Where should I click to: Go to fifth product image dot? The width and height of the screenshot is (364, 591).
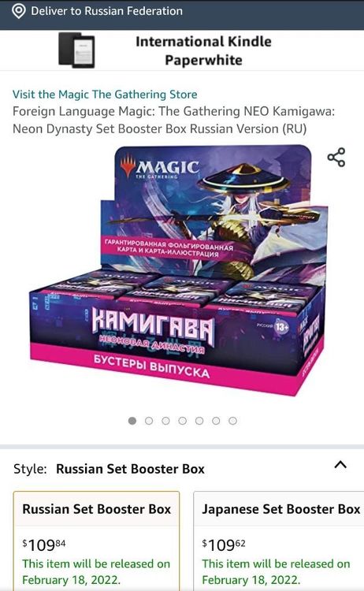pos(199,421)
